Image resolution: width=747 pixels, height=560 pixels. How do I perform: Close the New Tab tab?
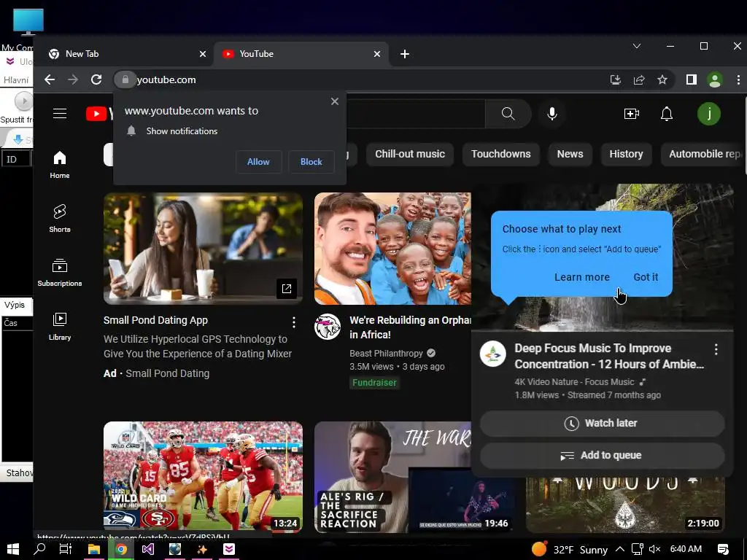(203, 54)
